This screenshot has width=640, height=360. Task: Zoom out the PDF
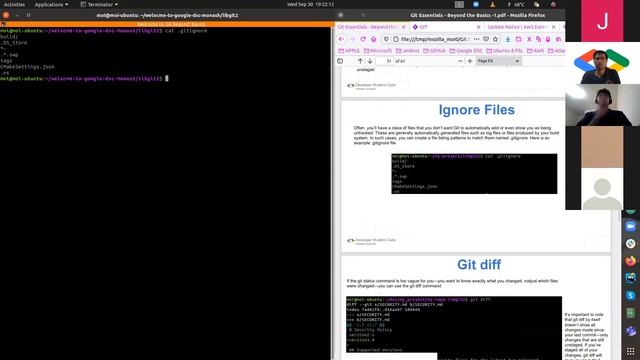coord(460,61)
